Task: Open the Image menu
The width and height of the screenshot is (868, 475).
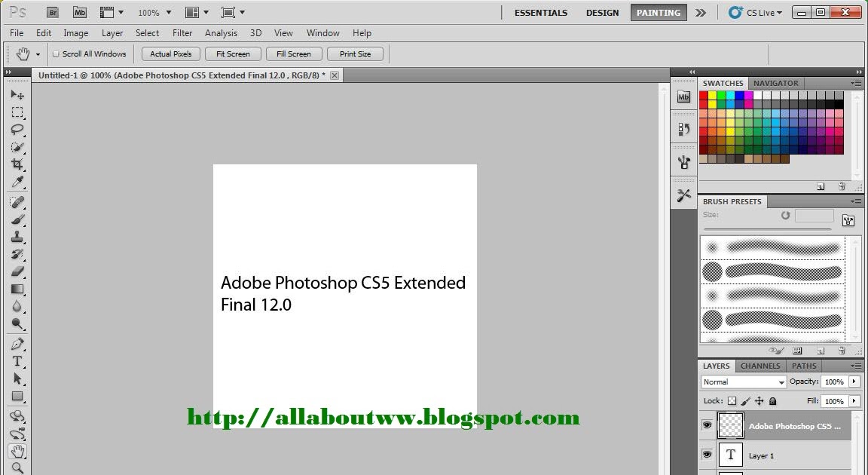Action: pyautogui.click(x=76, y=33)
